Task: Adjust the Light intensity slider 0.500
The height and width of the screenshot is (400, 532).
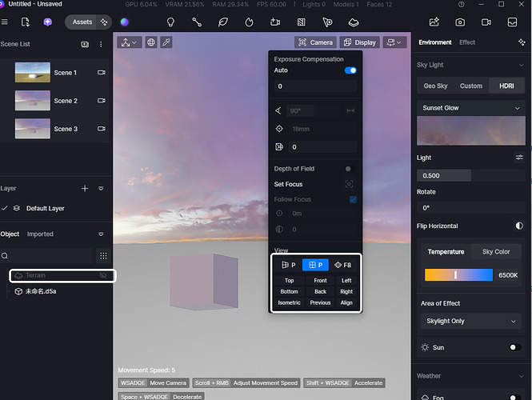Action: pyautogui.click(x=471, y=176)
